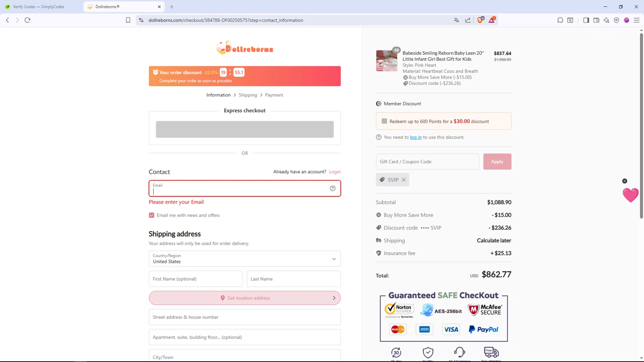Click the Street address & house number field

245,317
